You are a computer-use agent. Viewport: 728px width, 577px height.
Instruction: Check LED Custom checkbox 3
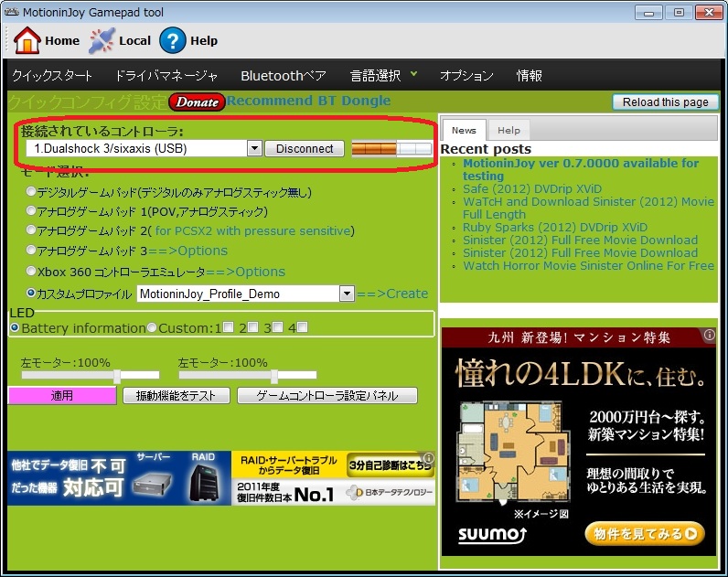click(x=277, y=327)
